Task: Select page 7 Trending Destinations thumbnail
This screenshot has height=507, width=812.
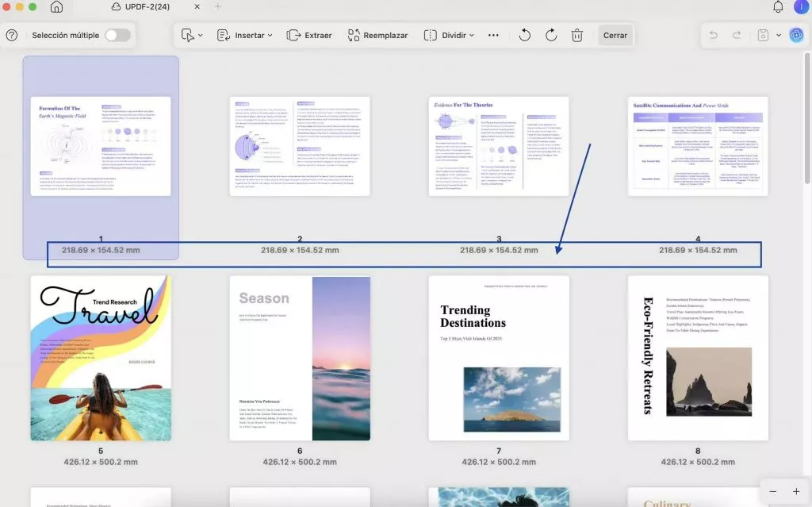Action: (x=499, y=358)
